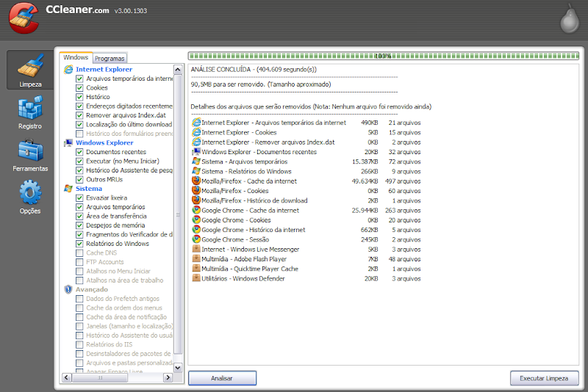
Task: Select Windows flag icon for Sistema - Arquivos temporários
Action: tap(196, 161)
